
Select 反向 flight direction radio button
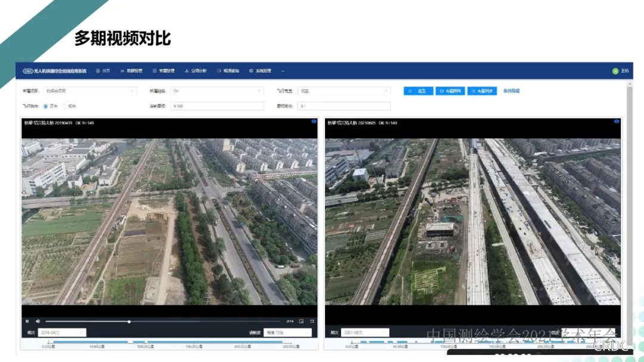coord(64,106)
